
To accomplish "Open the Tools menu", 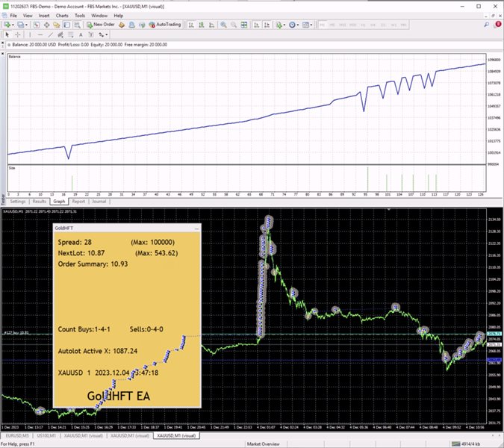I will click(x=80, y=16).
